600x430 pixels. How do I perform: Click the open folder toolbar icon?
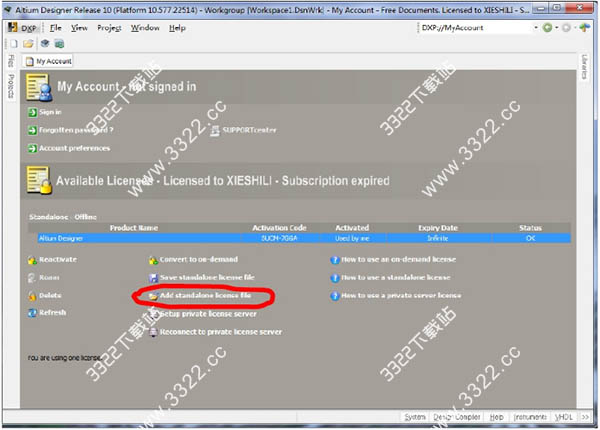pyautogui.click(x=28, y=44)
